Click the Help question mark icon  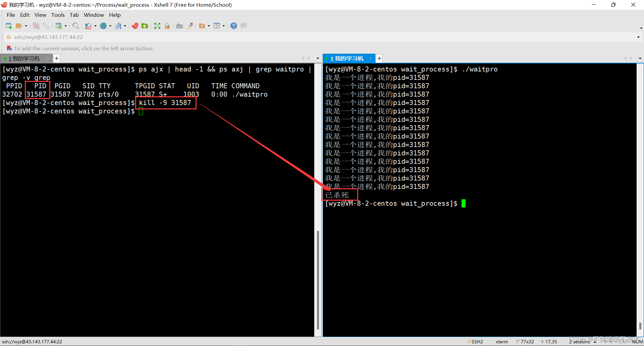(x=233, y=26)
